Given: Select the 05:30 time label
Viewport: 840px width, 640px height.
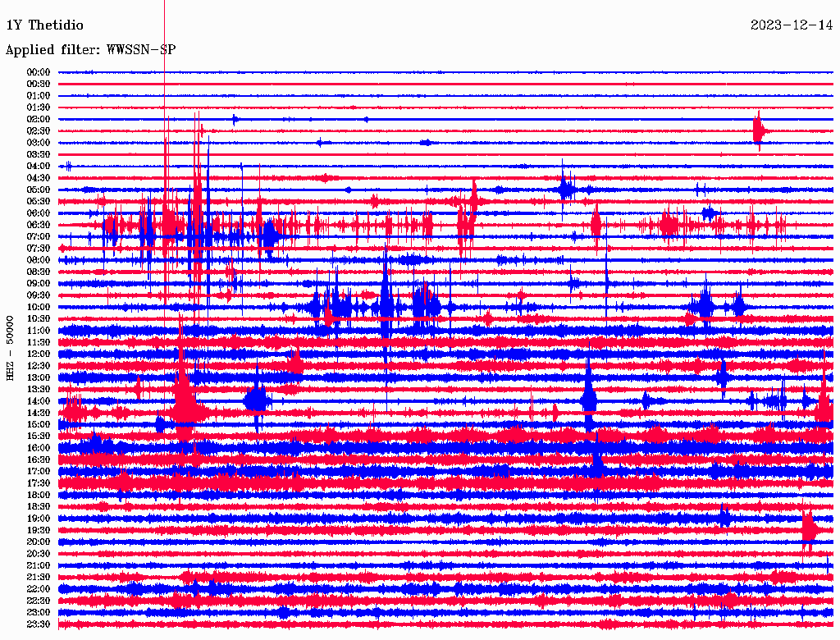Looking at the screenshot, I should [x=39, y=202].
